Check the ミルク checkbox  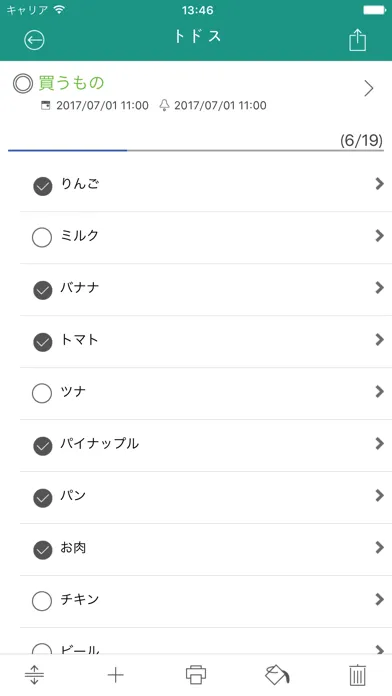(42, 238)
